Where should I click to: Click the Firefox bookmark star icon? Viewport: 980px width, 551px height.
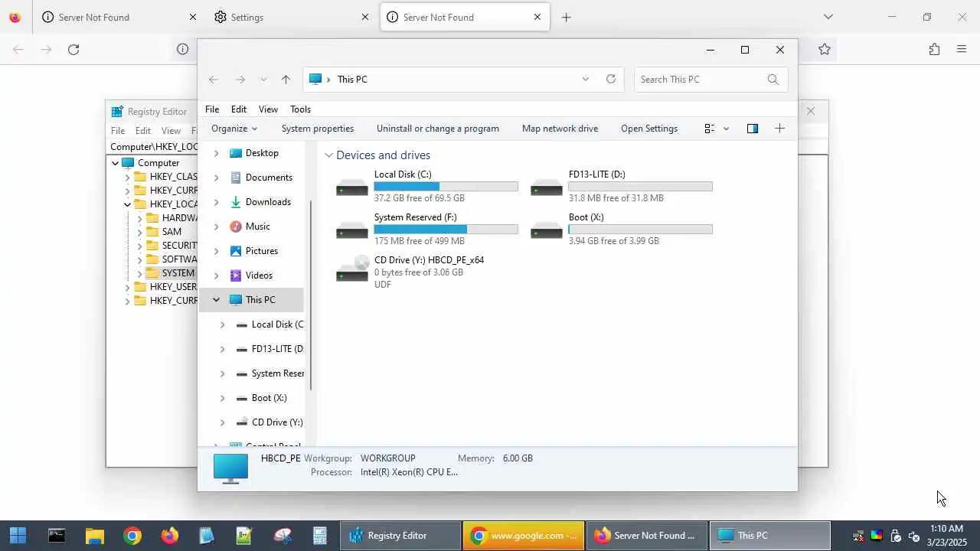click(825, 50)
